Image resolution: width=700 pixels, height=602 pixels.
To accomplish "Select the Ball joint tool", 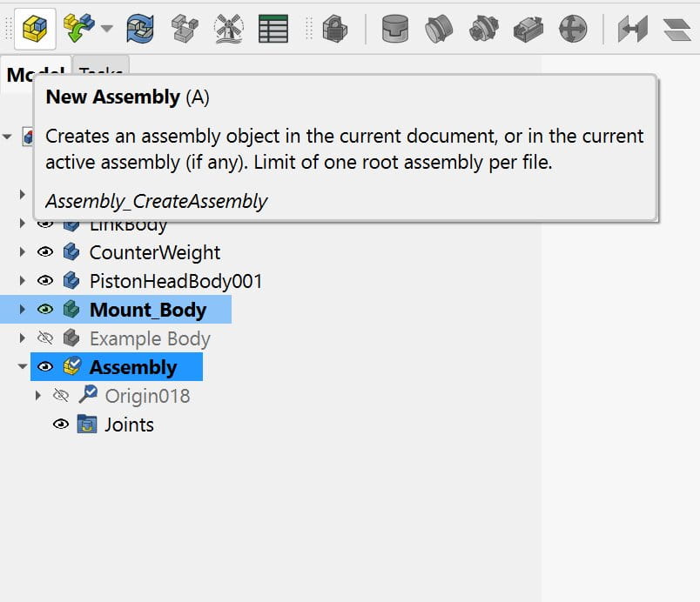I will (x=572, y=29).
